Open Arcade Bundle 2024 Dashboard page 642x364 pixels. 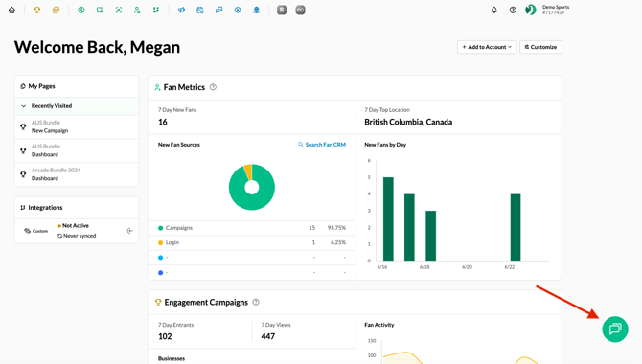click(x=77, y=174)
